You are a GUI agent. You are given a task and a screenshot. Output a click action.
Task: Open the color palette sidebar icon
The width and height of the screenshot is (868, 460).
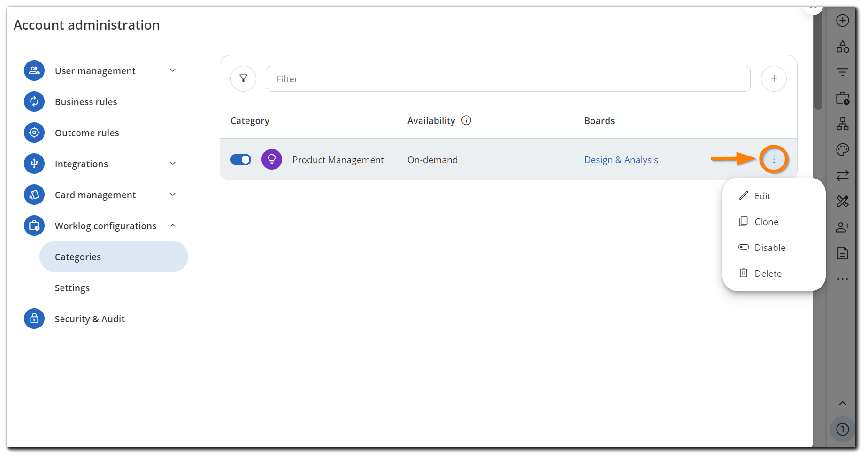click(843, 149)
